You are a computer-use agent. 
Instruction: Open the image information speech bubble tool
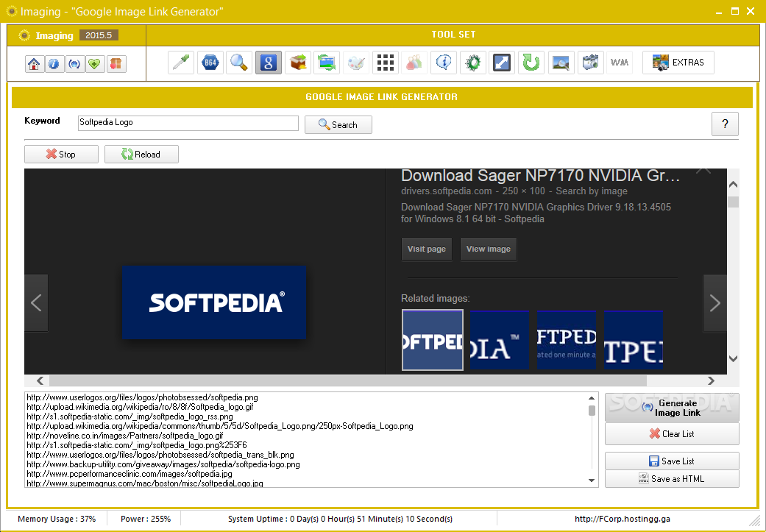pyautogui.click(x=444, y=63)
